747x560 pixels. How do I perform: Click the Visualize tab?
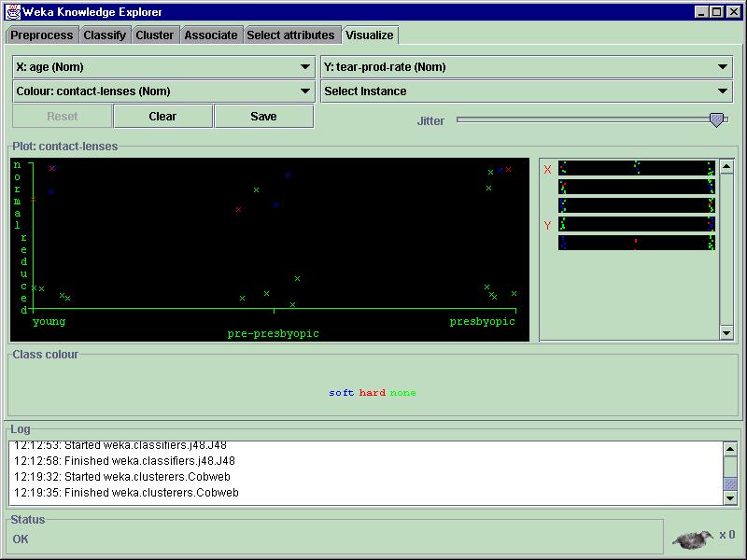pos(370,35)
